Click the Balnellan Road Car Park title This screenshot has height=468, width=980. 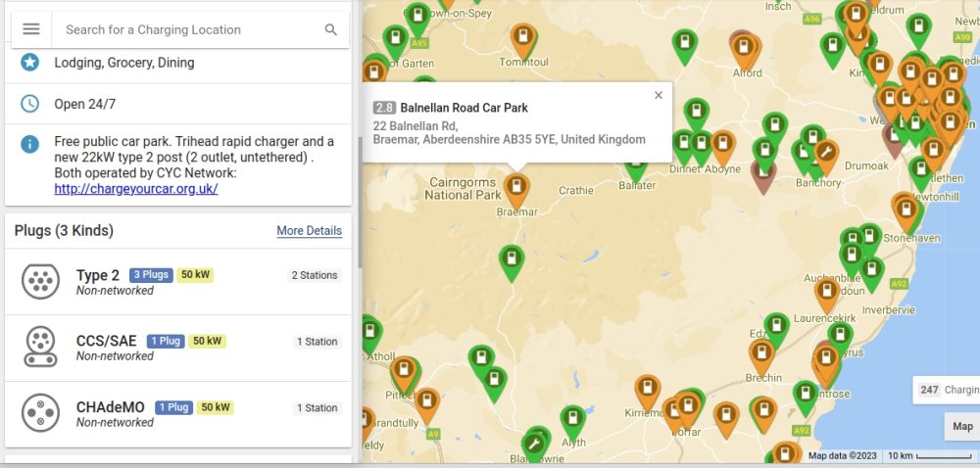click(x=465, y=108)
